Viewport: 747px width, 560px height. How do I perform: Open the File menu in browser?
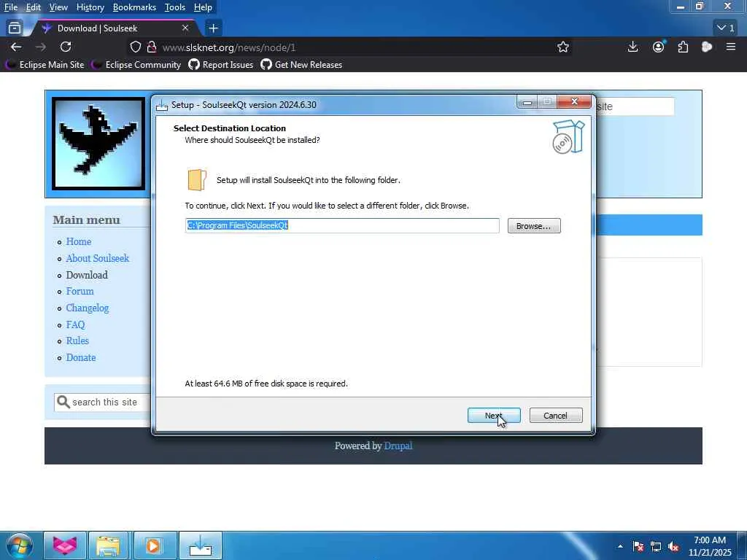point(10,7)
